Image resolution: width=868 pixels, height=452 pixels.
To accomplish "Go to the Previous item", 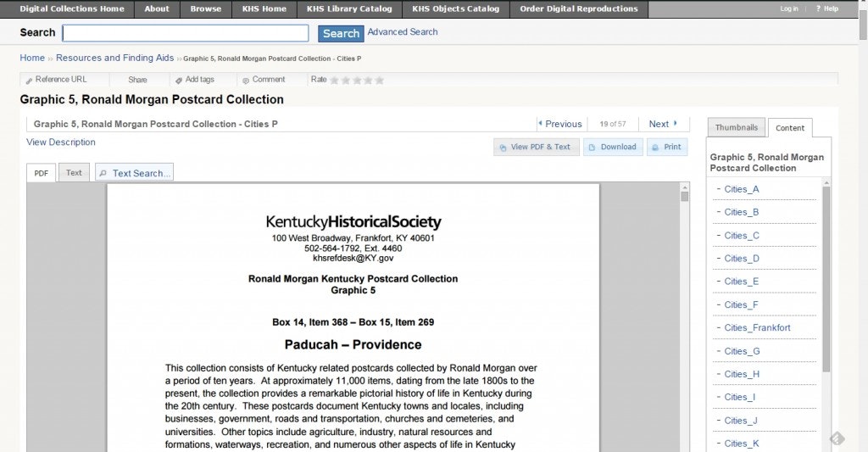I will 559,124.
